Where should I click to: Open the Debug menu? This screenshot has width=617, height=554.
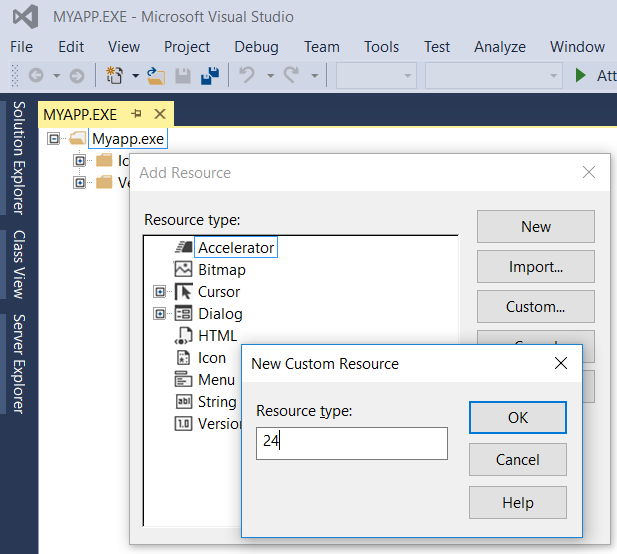point(256,47)
